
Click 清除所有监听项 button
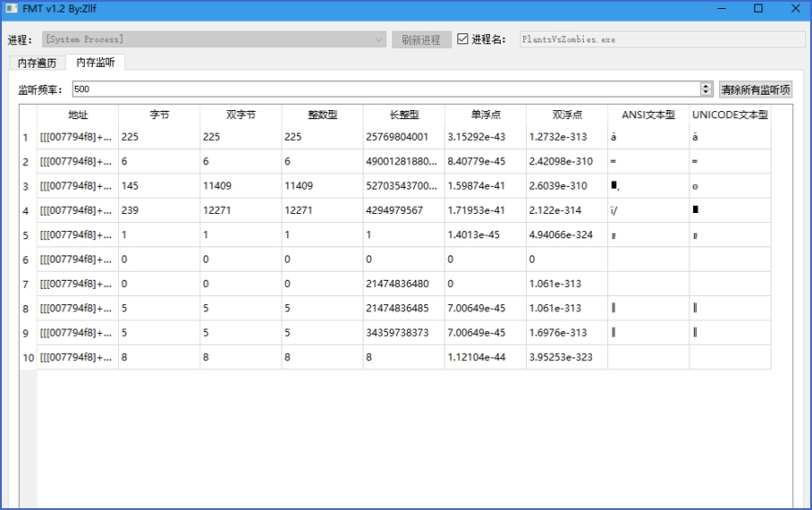(755, 89)
